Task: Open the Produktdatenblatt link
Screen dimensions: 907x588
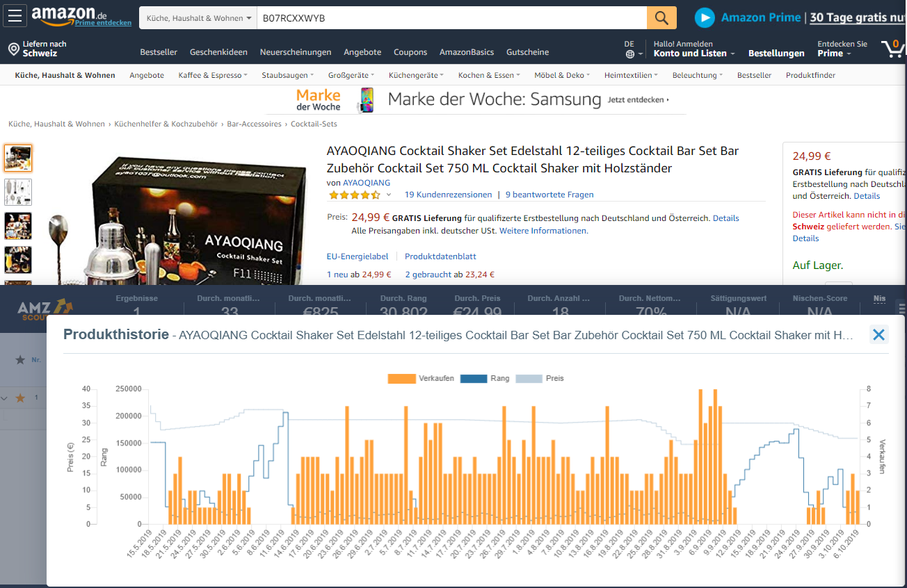Action: coord(440,256)
